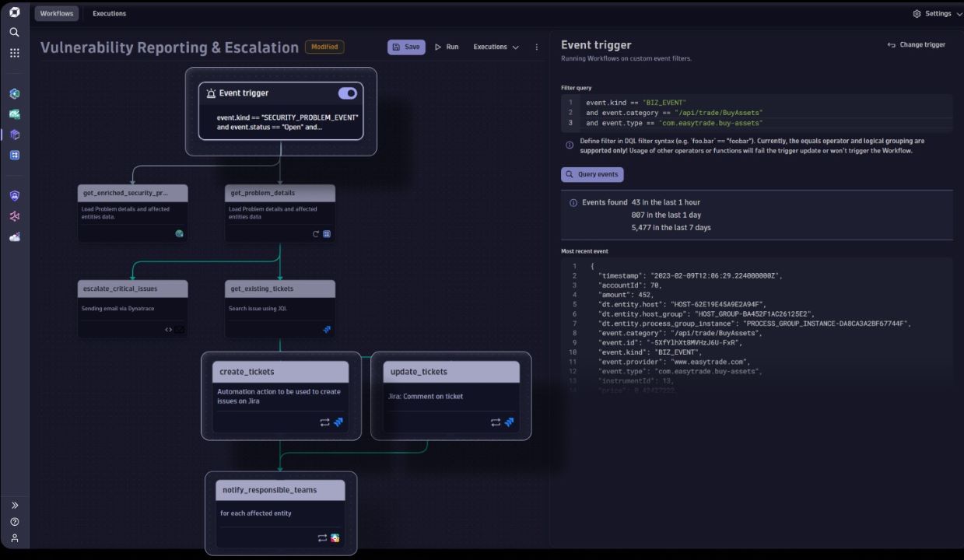
Task: Click the Dynatrace logo at top left
Action: pos(13,12)
